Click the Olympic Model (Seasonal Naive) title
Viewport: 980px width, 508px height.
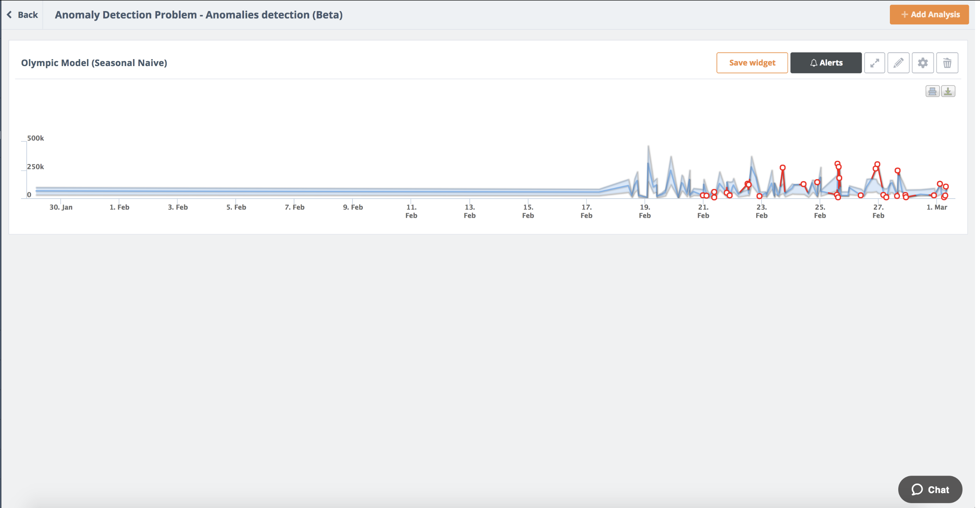pos(94,63)
